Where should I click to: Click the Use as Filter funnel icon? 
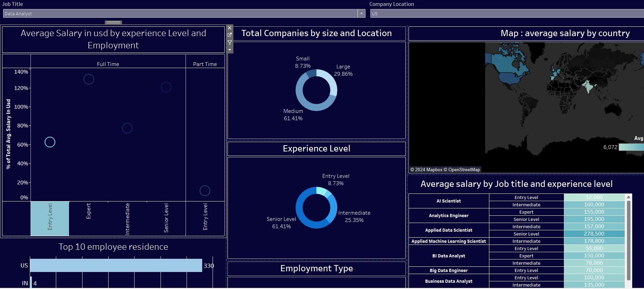pos(230,42)
